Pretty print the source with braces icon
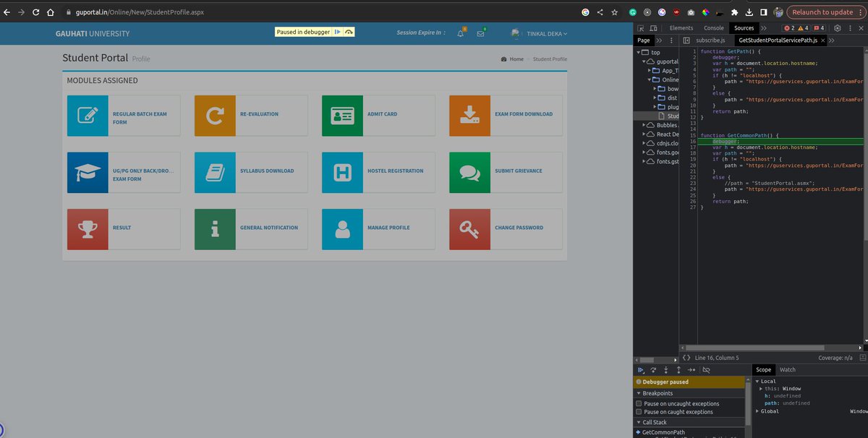 [686, 358]
